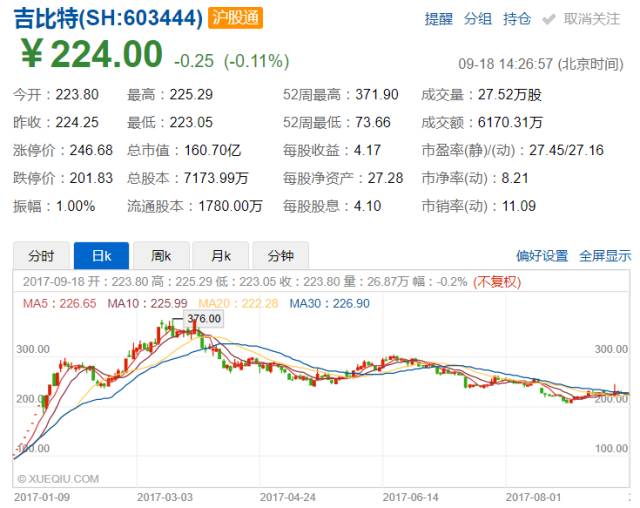Toggle the MA5 moving average line
This screenshot has height=508, width=640.
click(47, 303)
